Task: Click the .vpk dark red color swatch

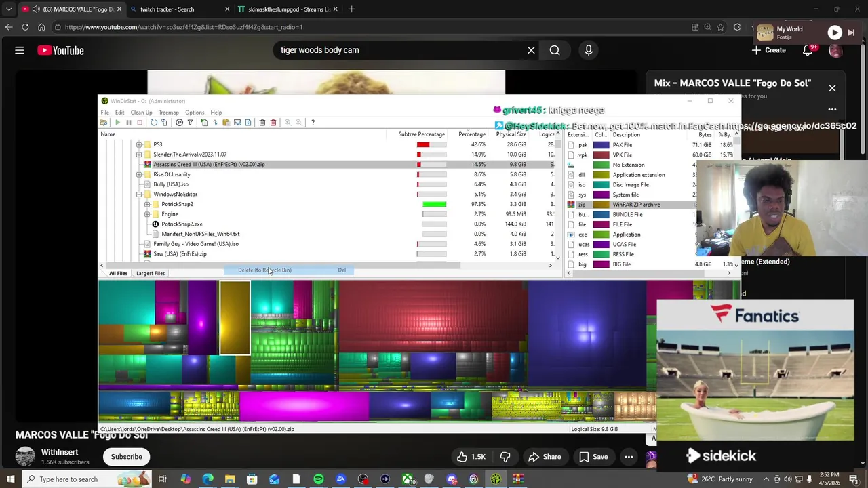Action: 601,155
